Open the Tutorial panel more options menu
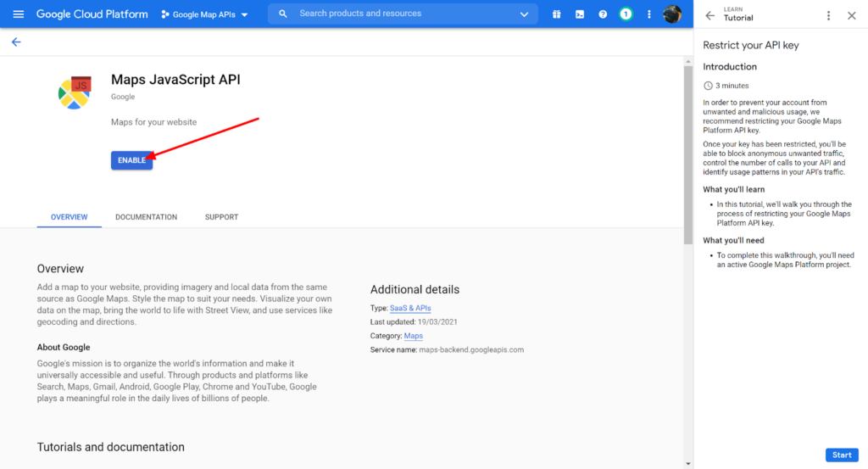Viewport: 868px width, 469px height. point(828,15)
